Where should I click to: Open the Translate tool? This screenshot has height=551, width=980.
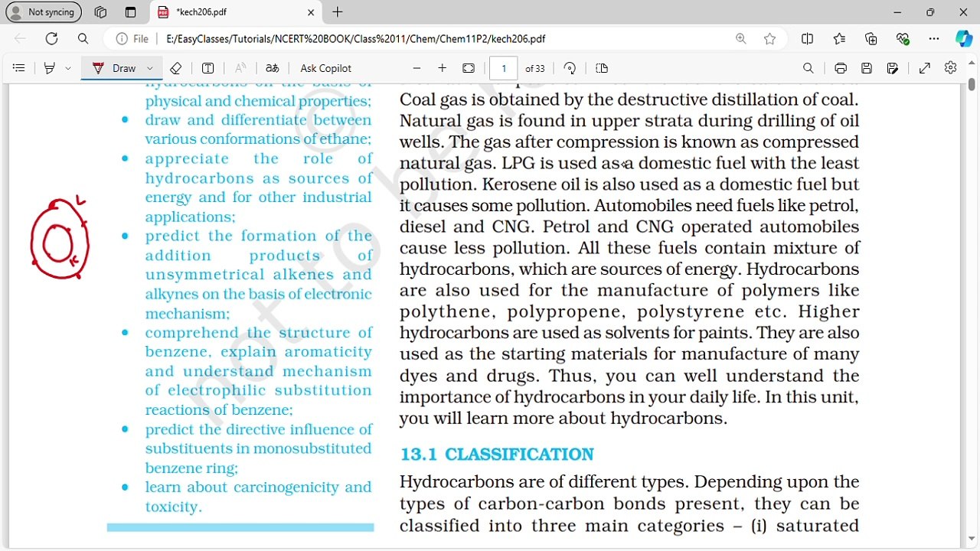pos(272,68)
